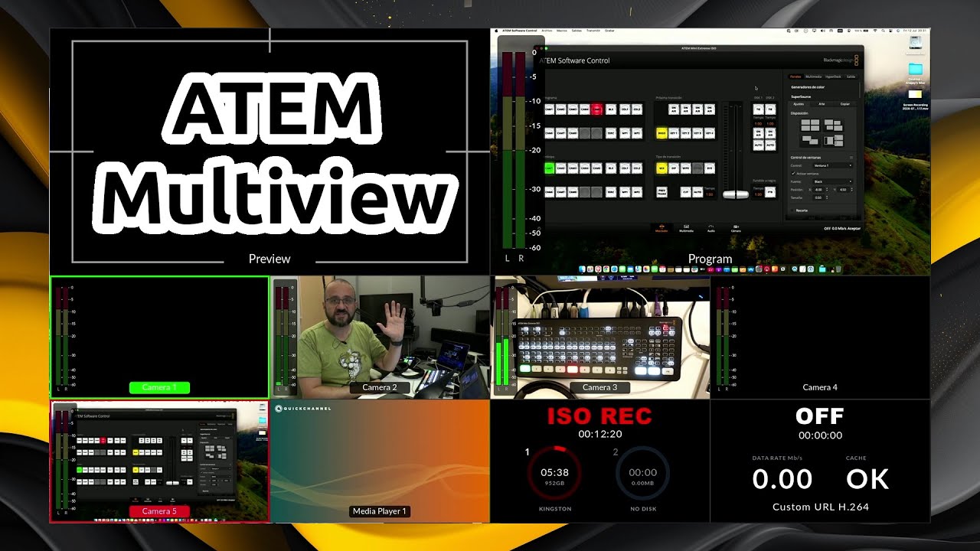The height and width of the screenshot is (551, 980).
Task: Select BLK source in Program row
Action: (x=611, y=109)
